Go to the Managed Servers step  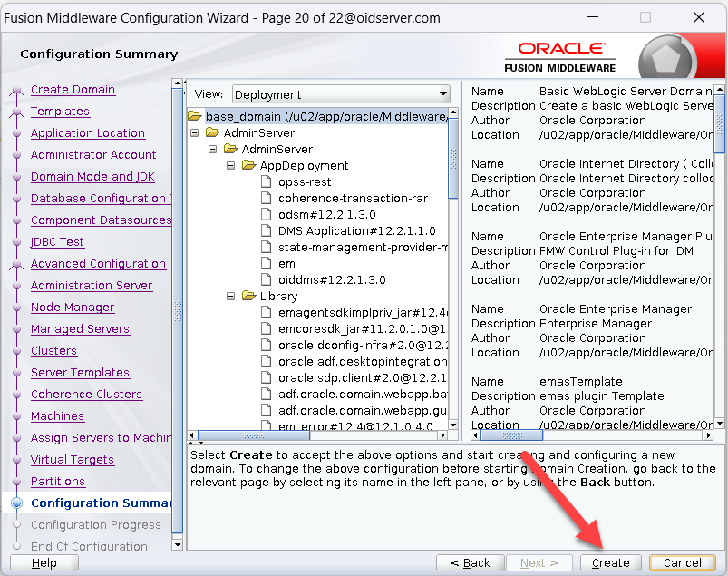click(x=80, y=329)
